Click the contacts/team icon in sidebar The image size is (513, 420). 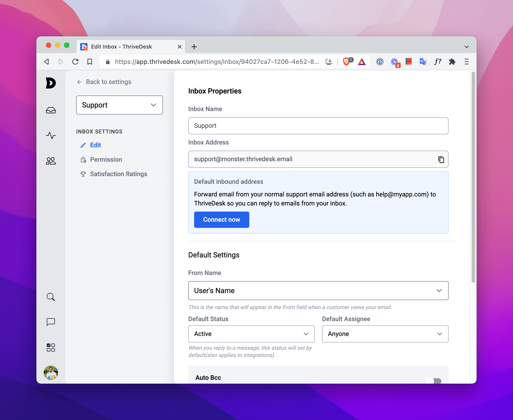[51, 161]
